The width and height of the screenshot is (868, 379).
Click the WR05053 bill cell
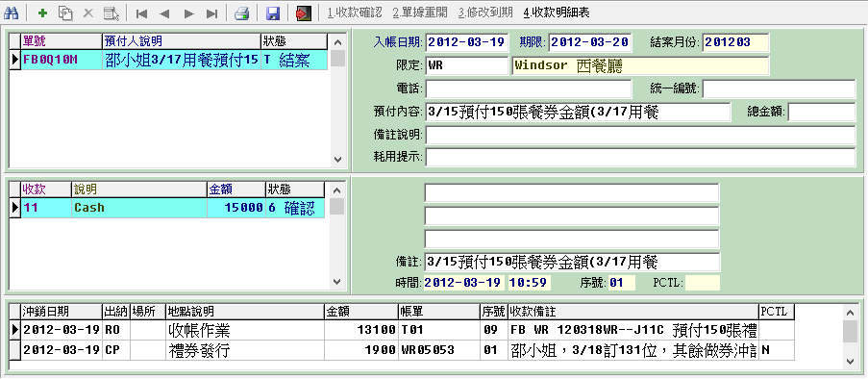(439, 350)
